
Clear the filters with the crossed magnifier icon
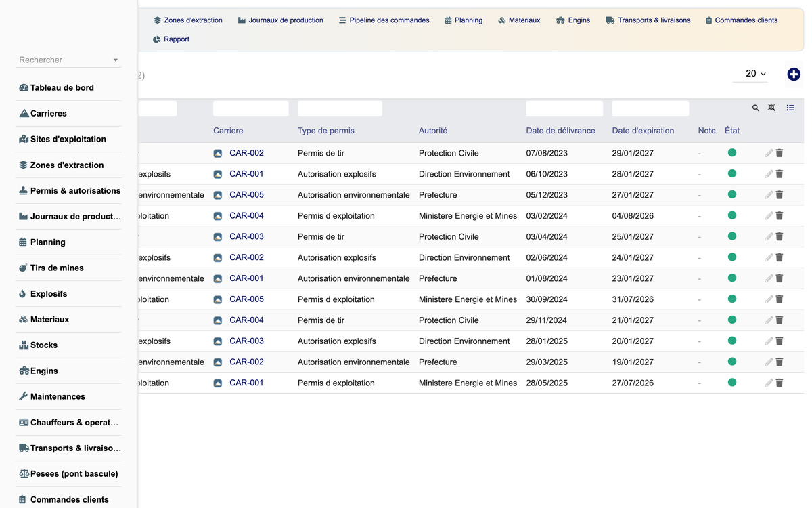[771, 108]
